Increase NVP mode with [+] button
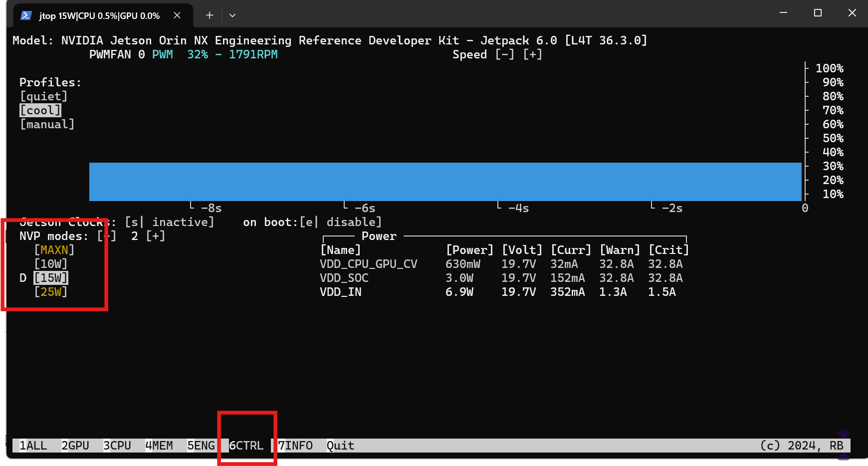868x466 pixels. click(x=155, y=236)
